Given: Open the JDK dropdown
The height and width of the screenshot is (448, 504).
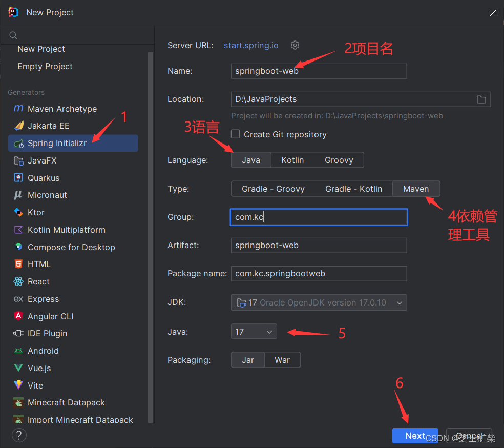Looking at the screenshot, I should [319, 302].
